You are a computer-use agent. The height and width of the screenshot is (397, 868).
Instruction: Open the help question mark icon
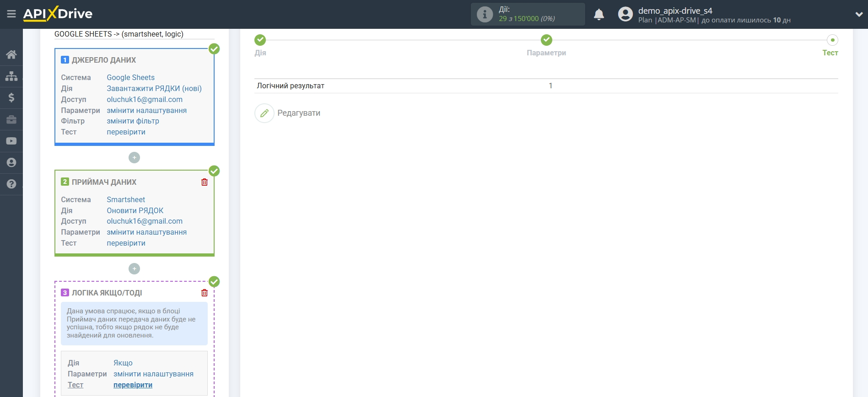[x=11, y=184]
